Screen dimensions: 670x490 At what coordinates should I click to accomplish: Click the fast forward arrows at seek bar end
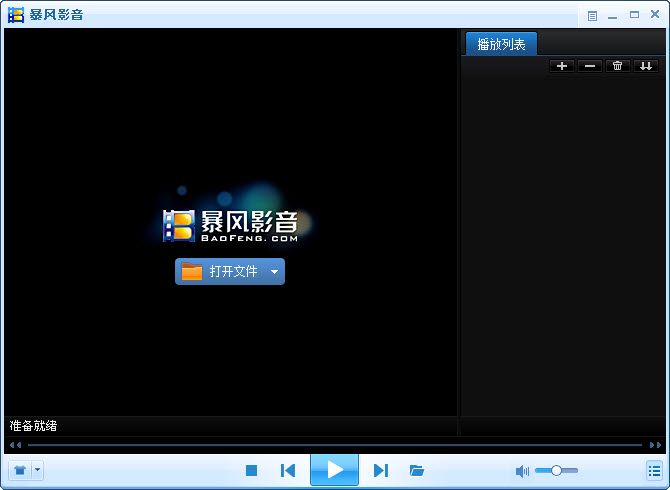(x=655, y=444)
